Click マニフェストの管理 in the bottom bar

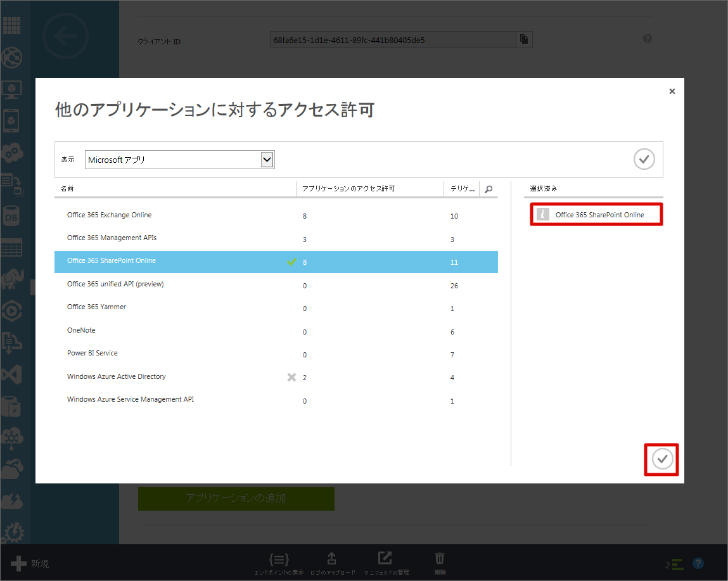pos(386,564)
